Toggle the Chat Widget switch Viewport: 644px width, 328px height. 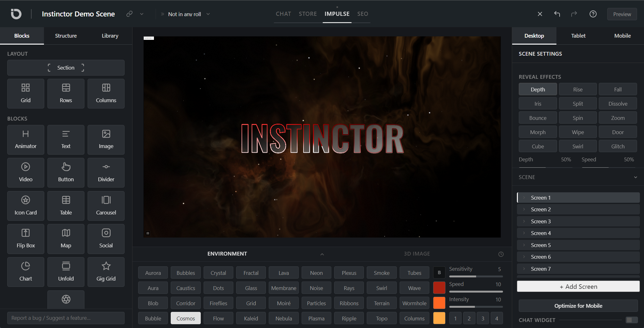631,320
